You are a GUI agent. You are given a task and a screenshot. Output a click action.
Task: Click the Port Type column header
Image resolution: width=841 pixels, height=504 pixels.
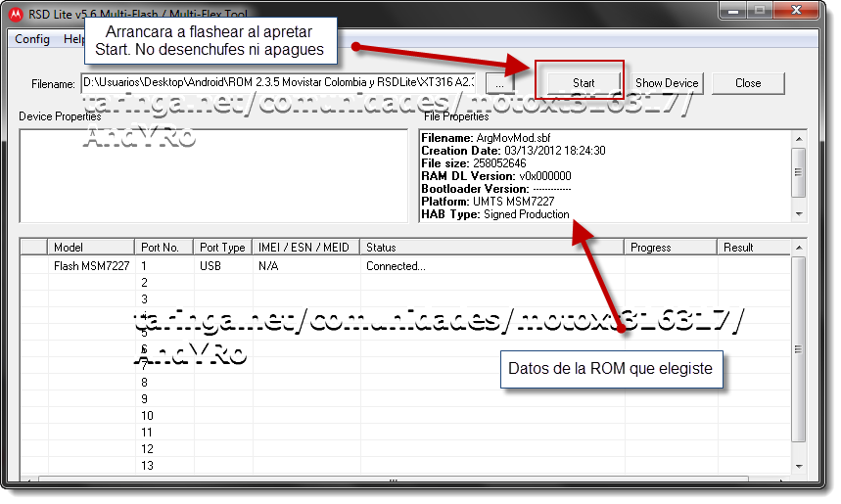pos(222,248)
